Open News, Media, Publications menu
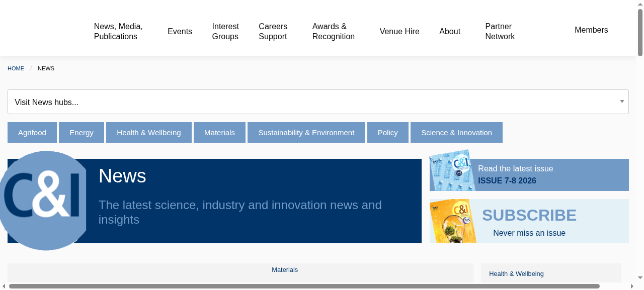 118,32
